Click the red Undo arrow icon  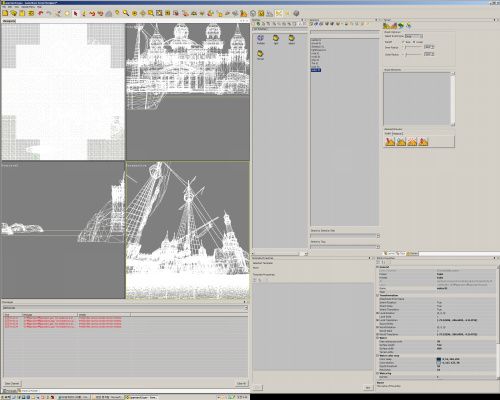tap(40, 13)
